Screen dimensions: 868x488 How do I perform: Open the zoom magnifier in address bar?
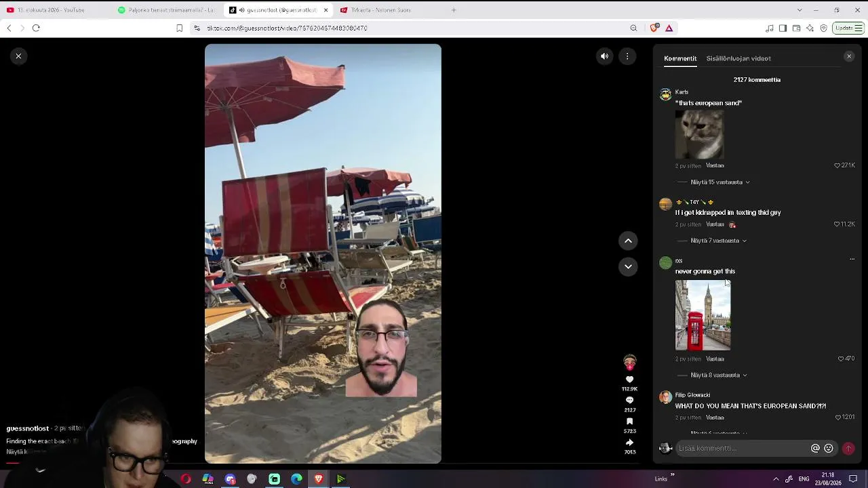(633, 28)
